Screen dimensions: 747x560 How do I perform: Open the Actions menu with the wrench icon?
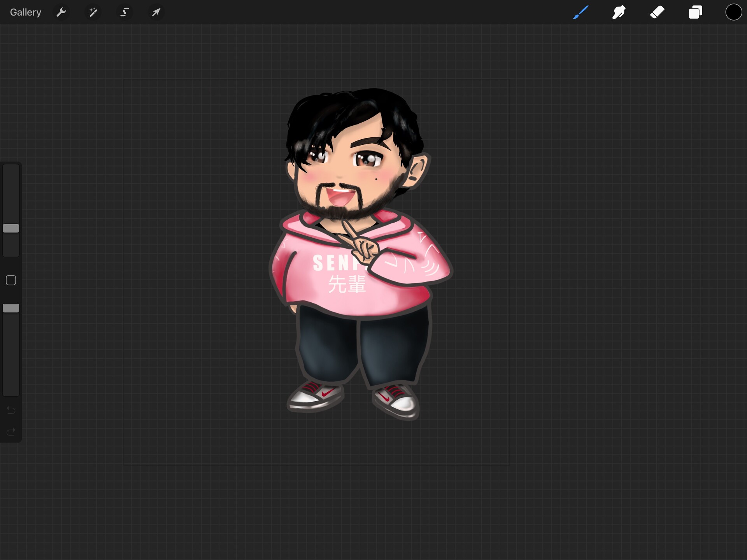(61, 12)
